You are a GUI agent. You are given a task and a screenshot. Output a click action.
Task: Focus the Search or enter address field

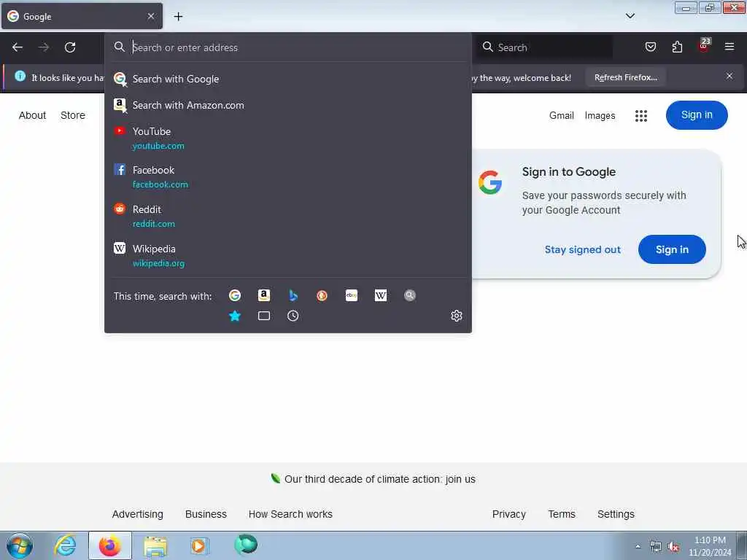(x=287, y=47)
